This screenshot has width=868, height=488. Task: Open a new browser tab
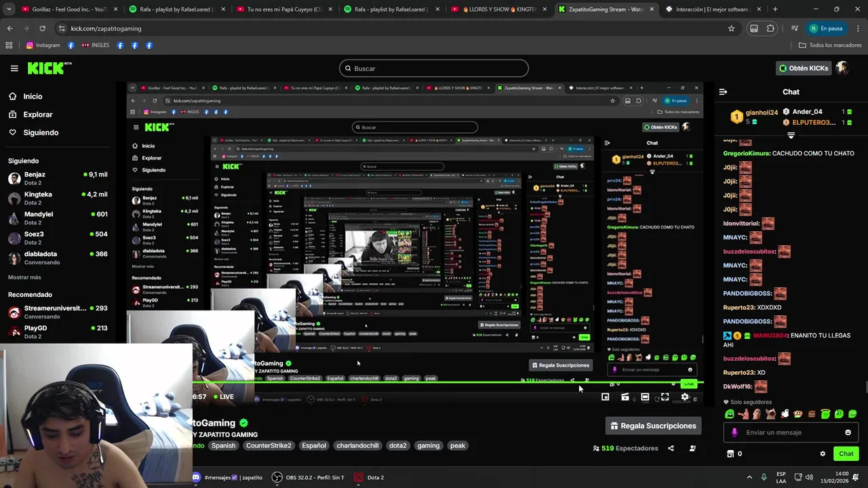(775, 9)
